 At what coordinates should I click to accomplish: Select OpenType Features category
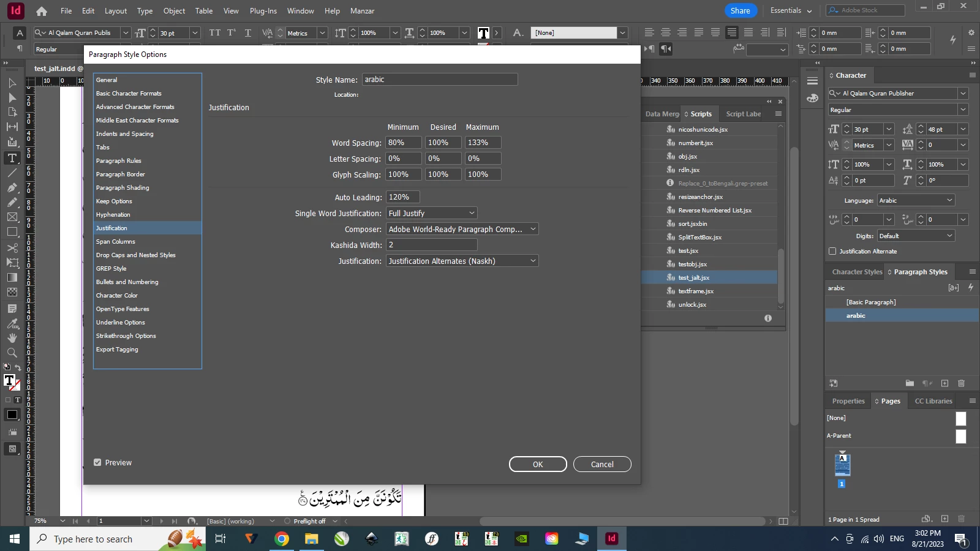pos(123,309)
